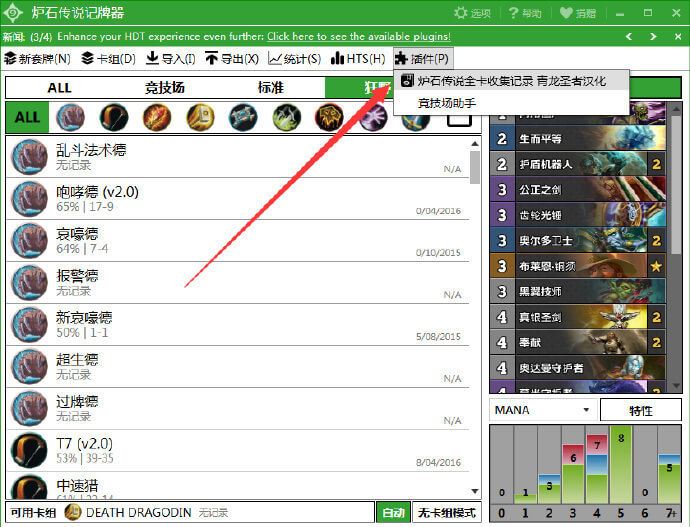Select the T7 (v2.0) hunter deck
The image size is (690, 527).
point(238,450)
